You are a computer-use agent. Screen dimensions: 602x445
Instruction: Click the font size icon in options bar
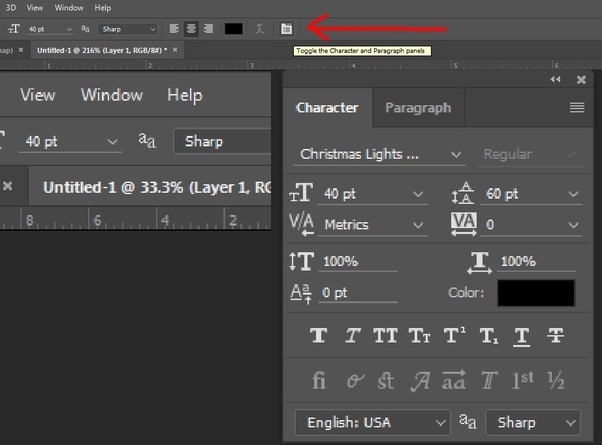coord(14,29)
